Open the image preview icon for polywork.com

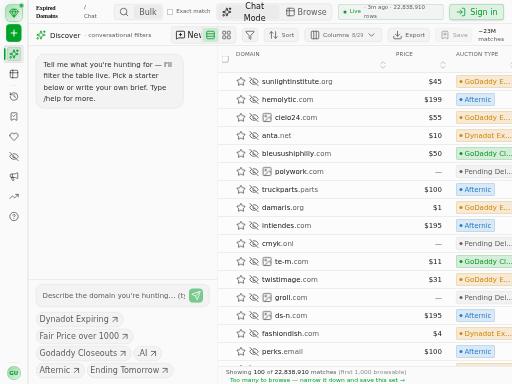(267, 172)
